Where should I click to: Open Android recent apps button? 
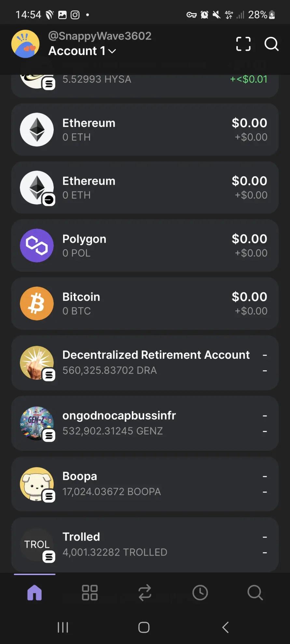63,627
